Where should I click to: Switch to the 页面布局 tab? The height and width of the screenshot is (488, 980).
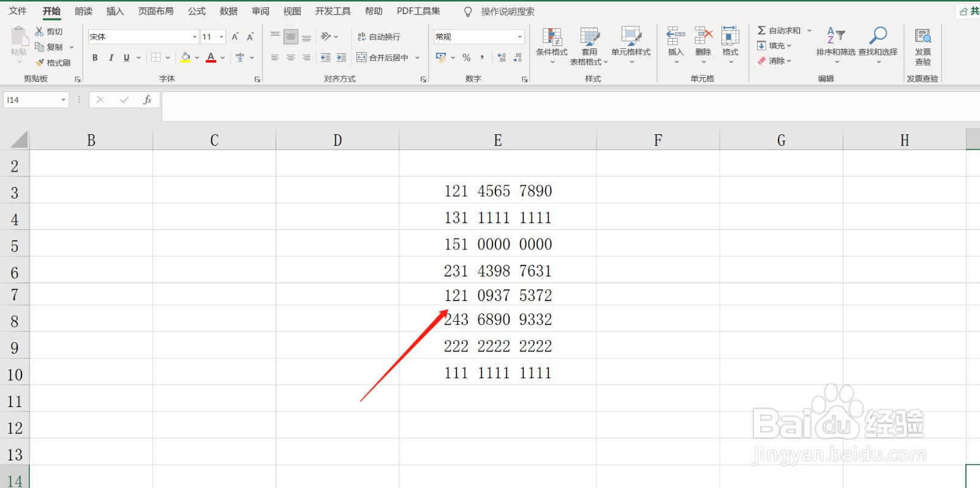pyautogui.click(x=156, y=11)
